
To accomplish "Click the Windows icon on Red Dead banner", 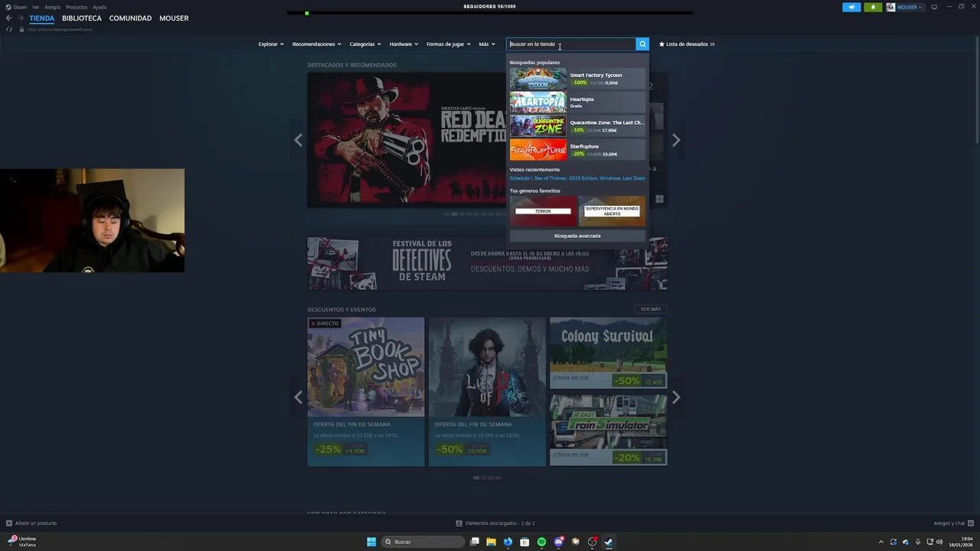I will click(x=659, y=199).
